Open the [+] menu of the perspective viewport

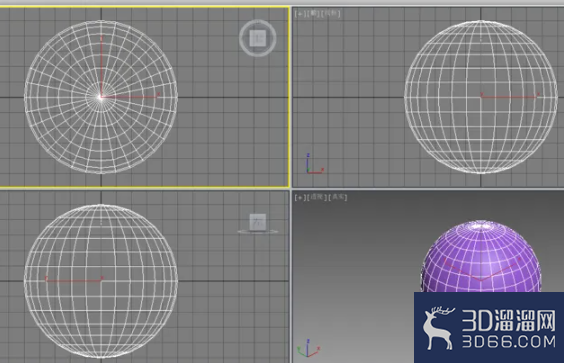[x=300, y=197]
